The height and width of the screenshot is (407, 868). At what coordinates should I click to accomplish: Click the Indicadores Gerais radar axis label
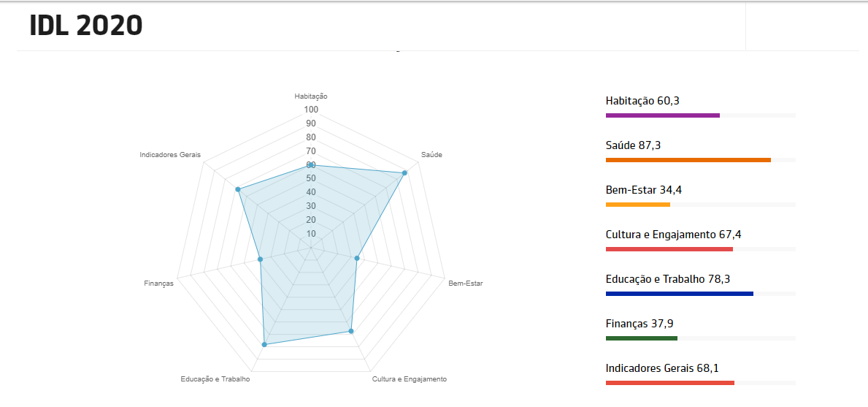[x=170, y=155]
